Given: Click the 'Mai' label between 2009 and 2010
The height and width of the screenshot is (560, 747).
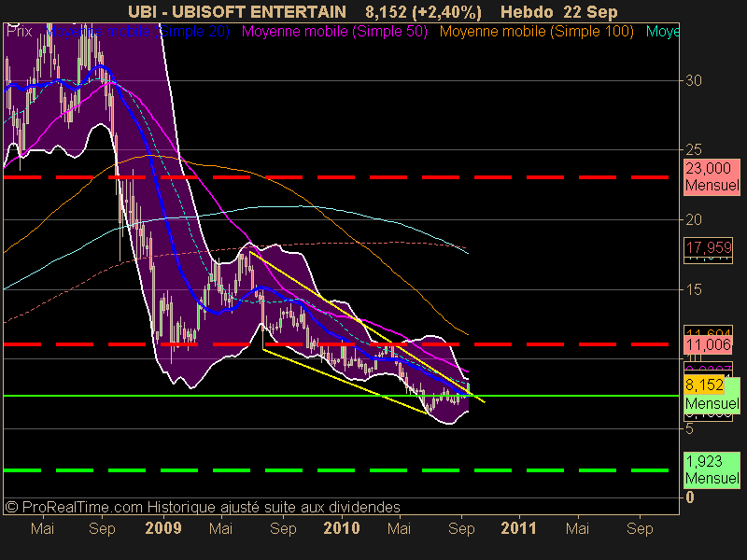Looking at the screenshot, I should [x=220, y=528].
